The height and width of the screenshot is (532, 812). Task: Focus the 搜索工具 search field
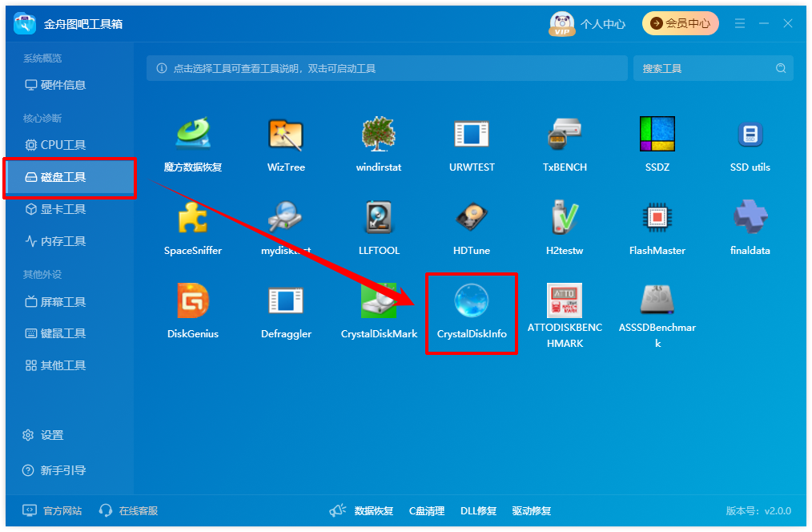click(x=714, y=68)
